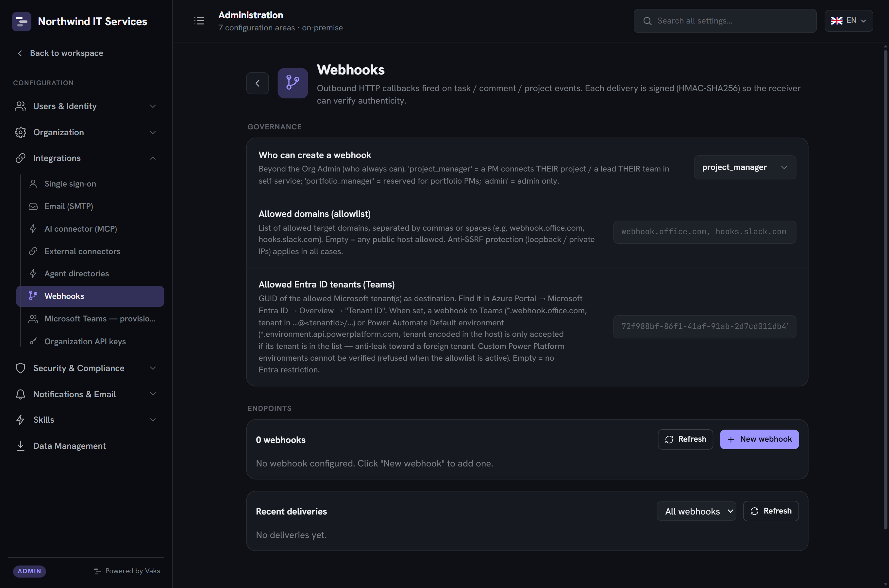Click the AI connector lightning icon
The height and width of the screenshot is (588, 889).
click(33, 229)
